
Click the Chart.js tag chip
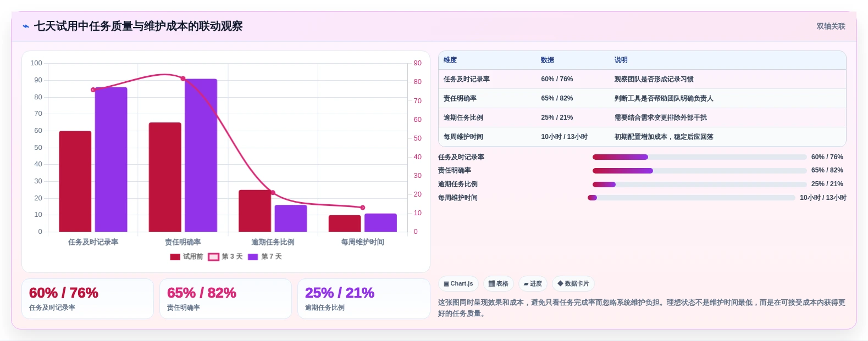click(458, 284)
